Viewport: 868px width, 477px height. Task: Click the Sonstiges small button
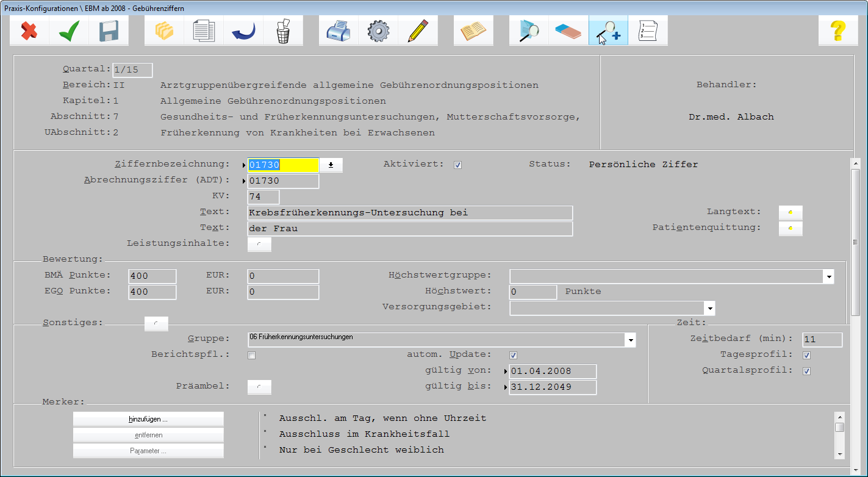click(x=156, y=324)
